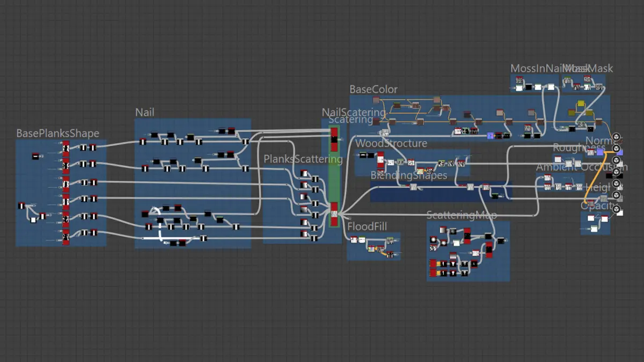
Task: Click the purple normal node in BaseColor frame
Action: click(x=491, y=136)
